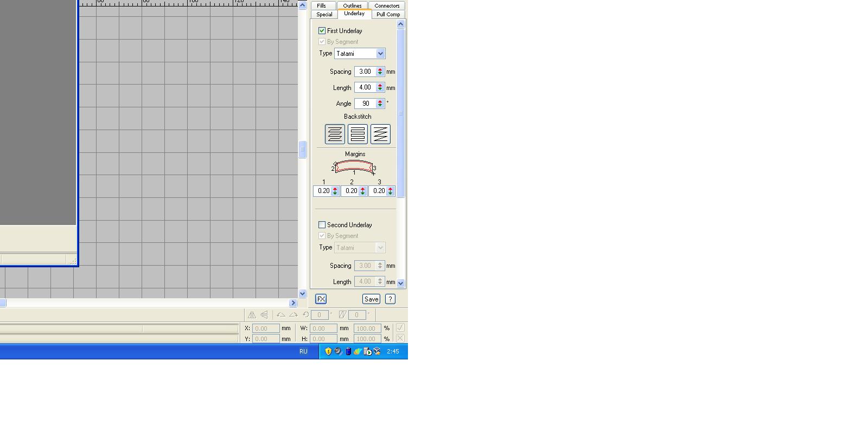Select the Underlay tab
The image size is (868, 431).
point(354,14)
